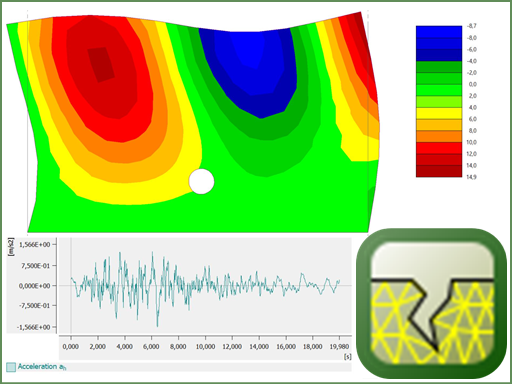Select the orange legend band between 8,0 and 10,0
The width and height of the screenshot is (512, 384).
(x=439, y=136)
